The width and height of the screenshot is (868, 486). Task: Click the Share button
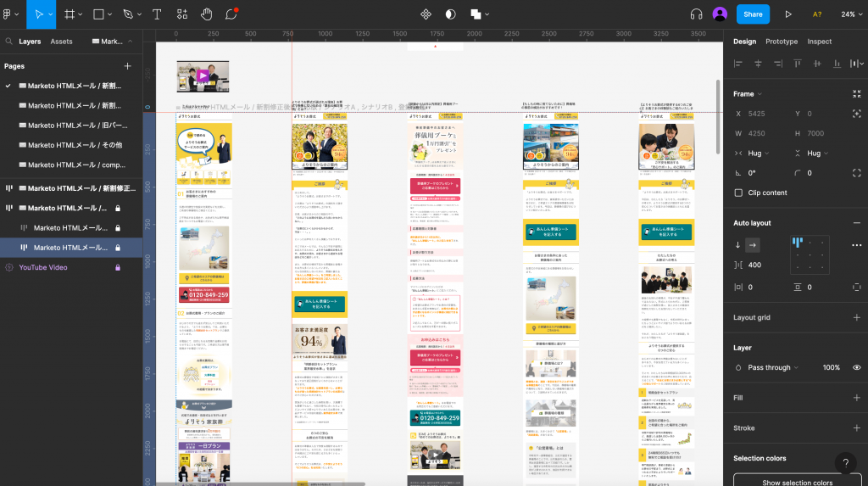753,14
